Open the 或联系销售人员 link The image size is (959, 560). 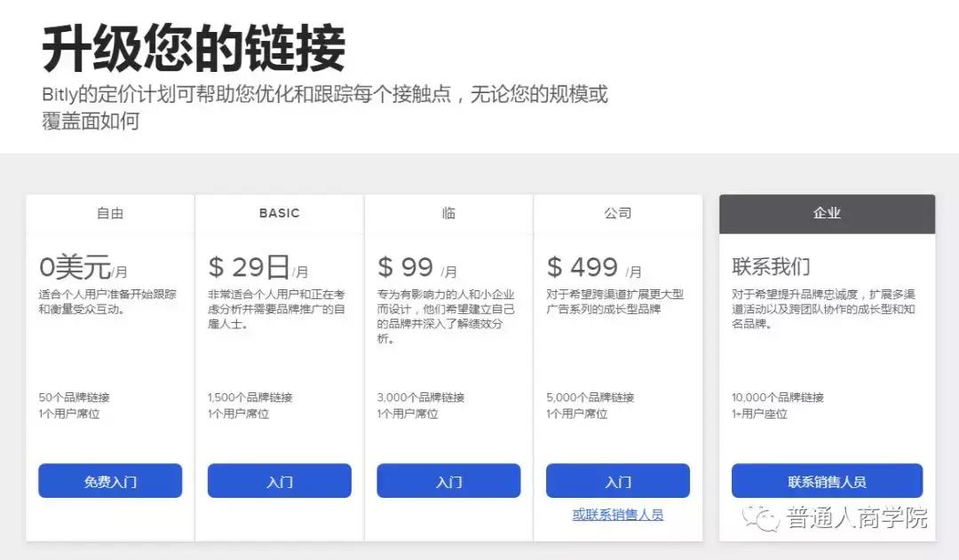tap(618, 515)
